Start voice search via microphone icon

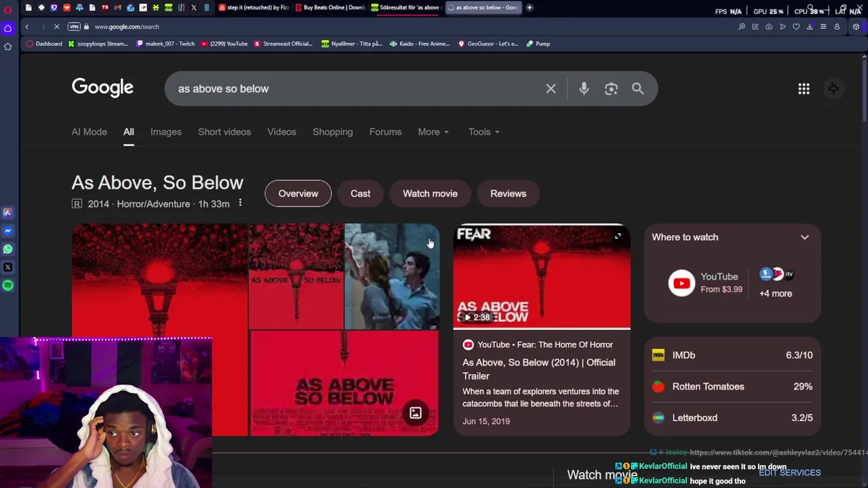(584, 89)
